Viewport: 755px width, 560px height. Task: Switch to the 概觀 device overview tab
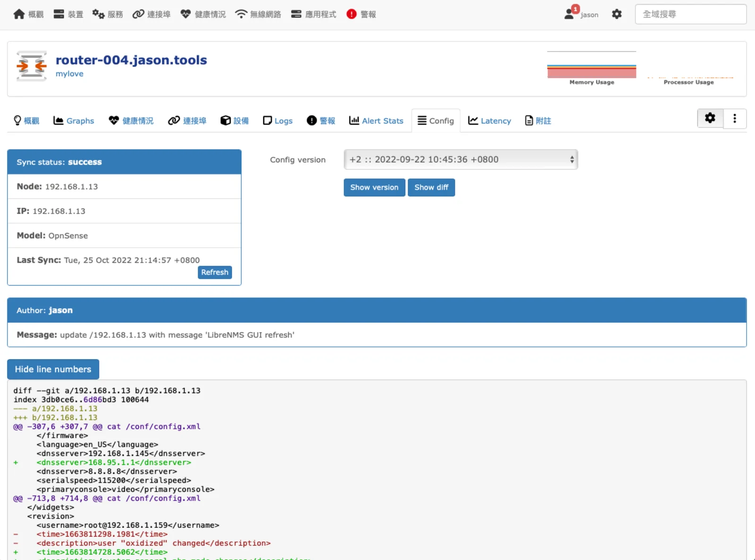[26, 121]
